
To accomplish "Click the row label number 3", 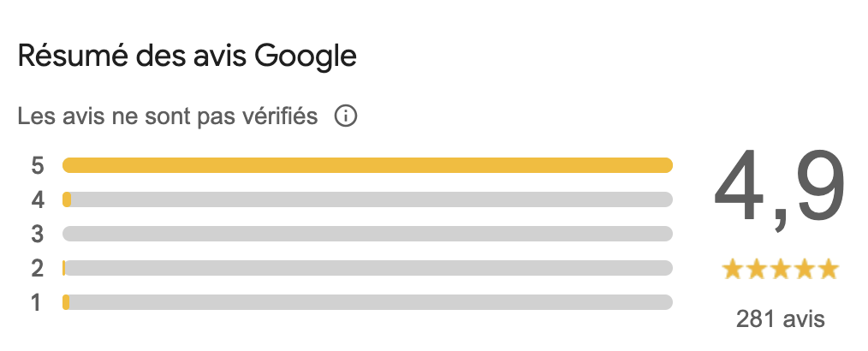I will coord(37,235).
